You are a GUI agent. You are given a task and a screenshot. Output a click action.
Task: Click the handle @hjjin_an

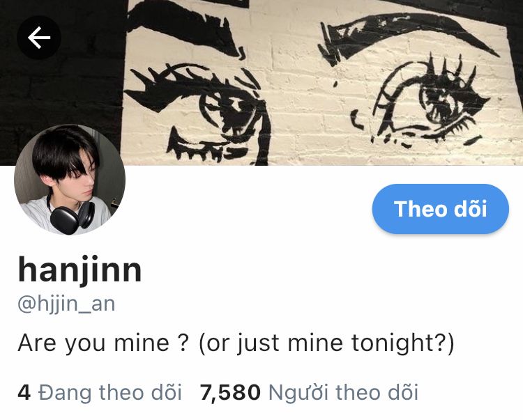(x=66, y=304)
